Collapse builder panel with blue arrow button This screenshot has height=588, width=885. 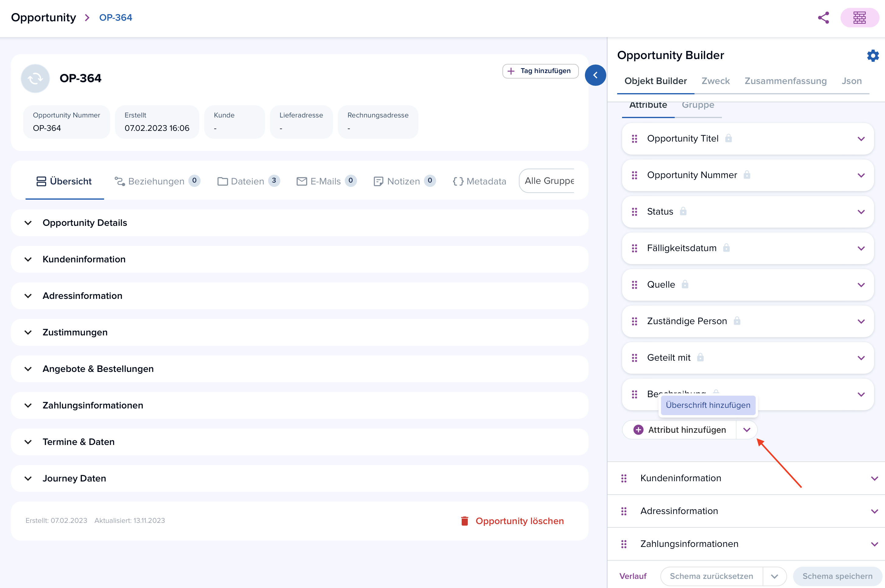tap(595, 75)
